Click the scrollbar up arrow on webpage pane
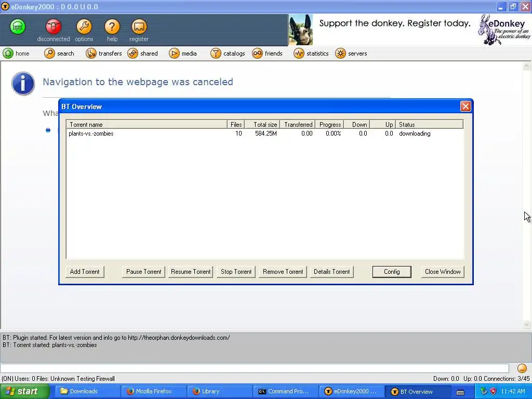Viewport: 532px width, 399px height. pyautogui.click(x=527, y=66)
